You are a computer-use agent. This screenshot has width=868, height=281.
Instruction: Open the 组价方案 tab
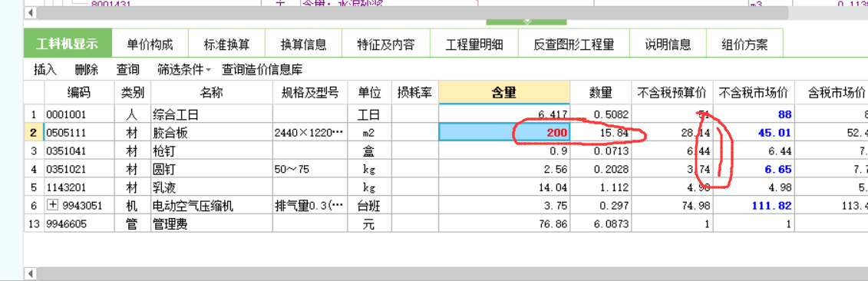coord(744,45)
